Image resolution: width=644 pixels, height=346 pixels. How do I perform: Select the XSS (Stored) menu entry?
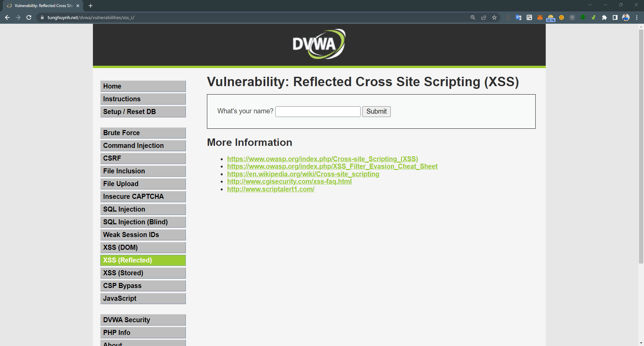click(x=143, y=273)
